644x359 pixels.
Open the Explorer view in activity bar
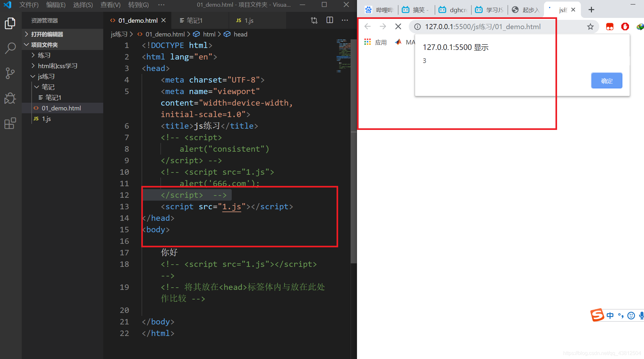(10, 23)
